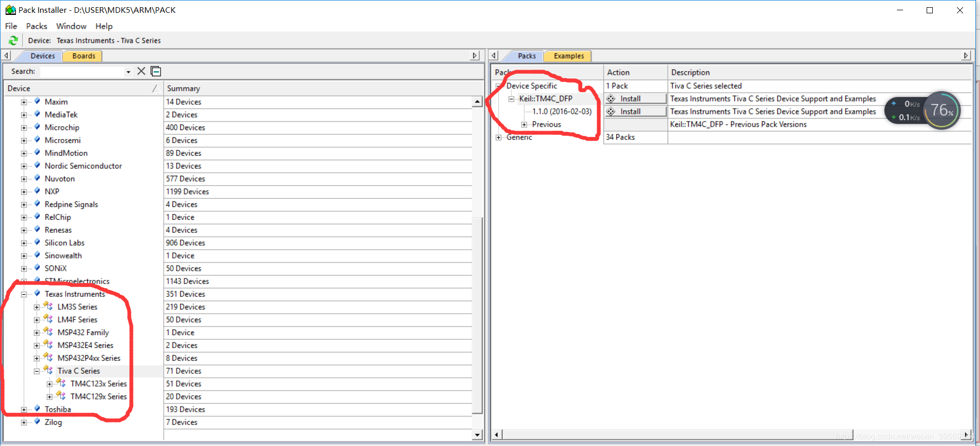980x446 pixels.
Task: Click the series icon beside Tiva C Series
Action: (48, 370)
